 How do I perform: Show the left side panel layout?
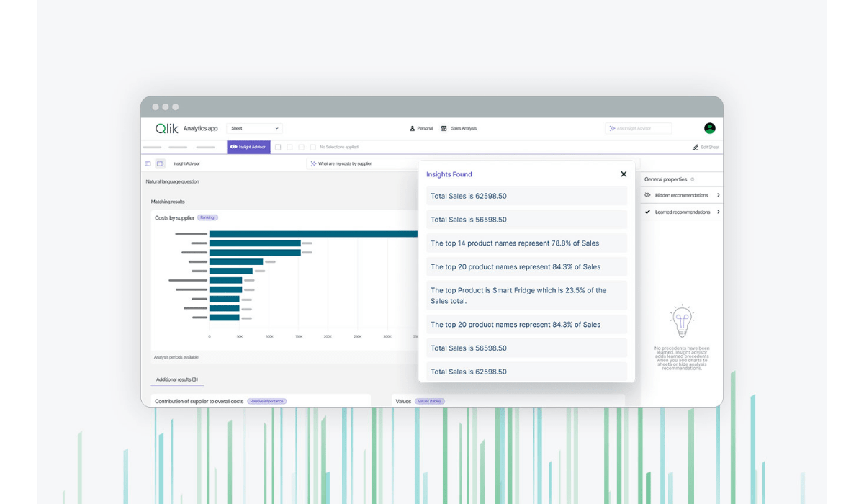(x=148, y=163)
